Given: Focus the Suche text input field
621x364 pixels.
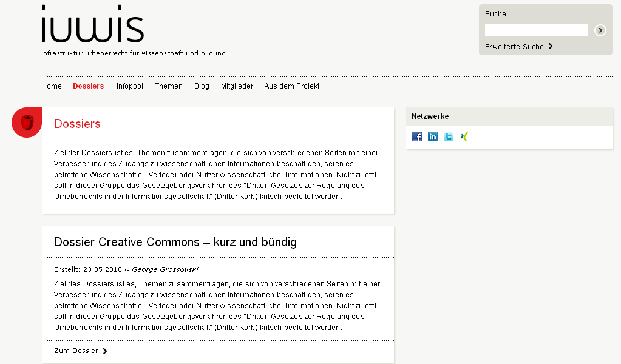Looking at the screenshot, I should coord(536,30).
